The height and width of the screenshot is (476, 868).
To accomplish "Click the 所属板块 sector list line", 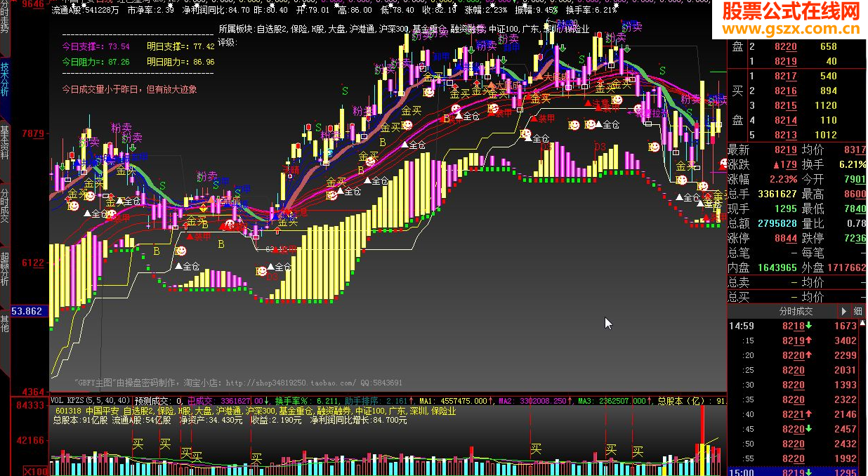I will (x=404, y=30).
